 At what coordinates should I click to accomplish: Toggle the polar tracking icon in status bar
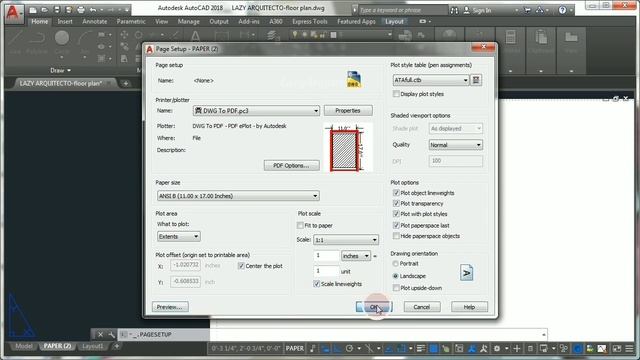pos(349,349)
